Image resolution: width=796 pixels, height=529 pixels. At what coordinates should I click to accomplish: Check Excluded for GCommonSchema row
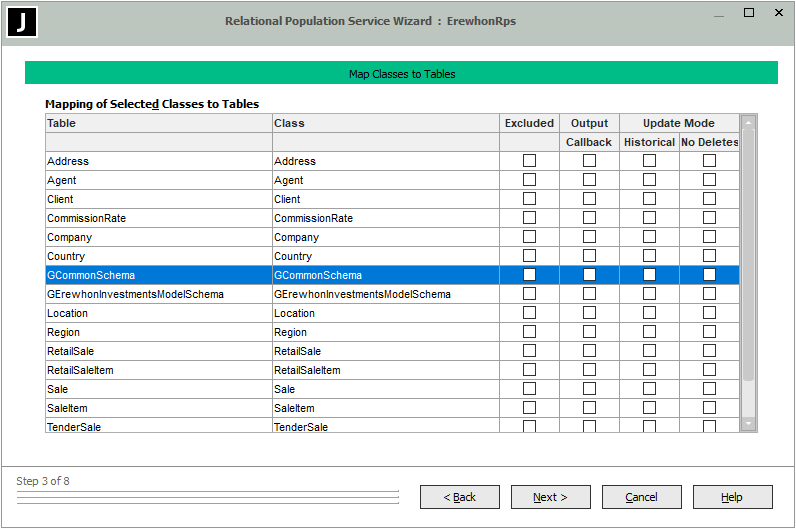[529, 275]
